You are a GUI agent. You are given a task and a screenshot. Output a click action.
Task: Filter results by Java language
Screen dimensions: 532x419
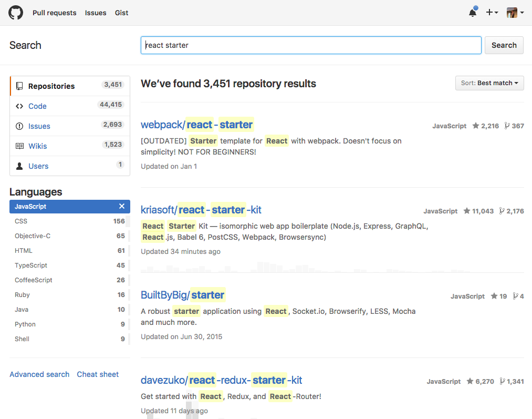[69, 309]
